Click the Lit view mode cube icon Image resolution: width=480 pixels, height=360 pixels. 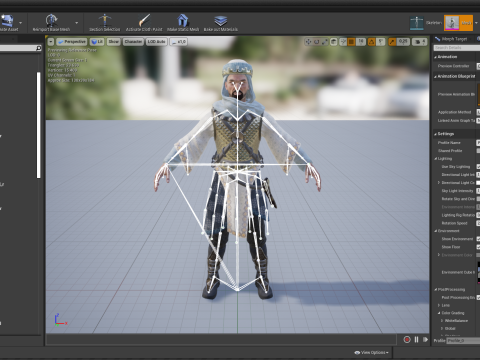94,42
